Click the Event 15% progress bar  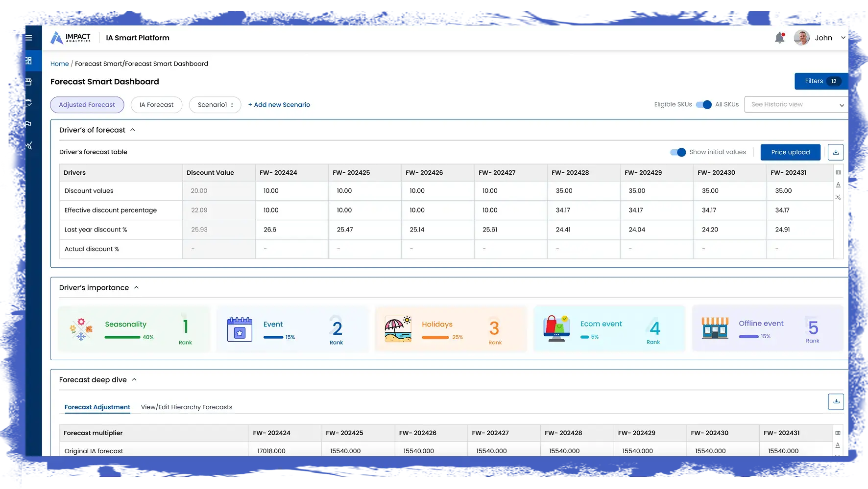(273, 337)
